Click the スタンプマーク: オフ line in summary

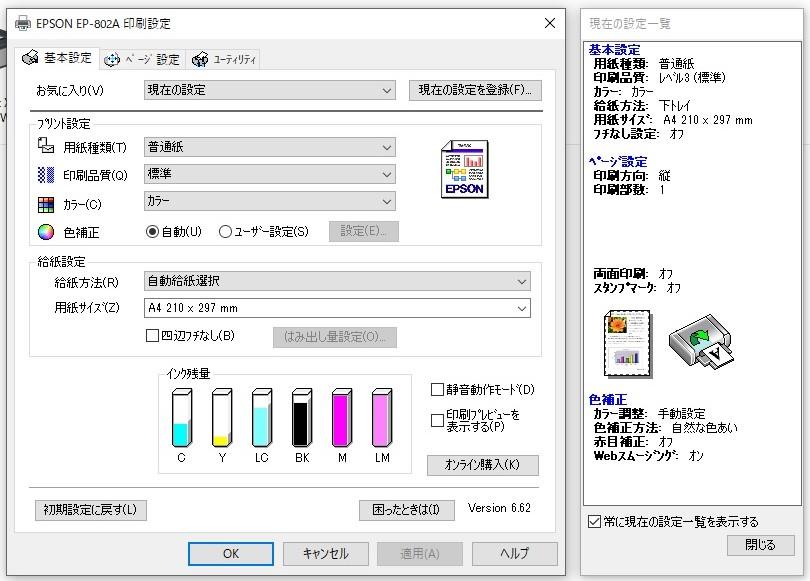pyautogui.click(x=637, y=288)
